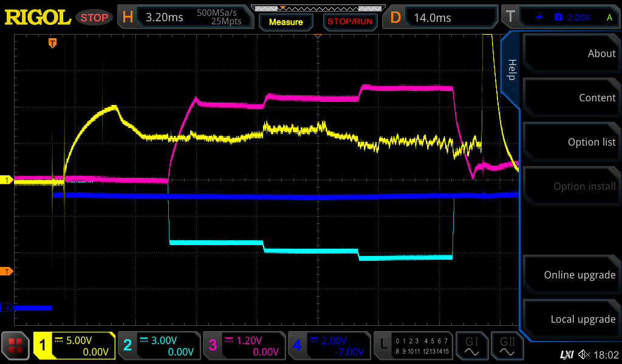The width and height of the screenshot is (622, 364).
Task: Open the GII function generator icon
Action: [507, 346]
